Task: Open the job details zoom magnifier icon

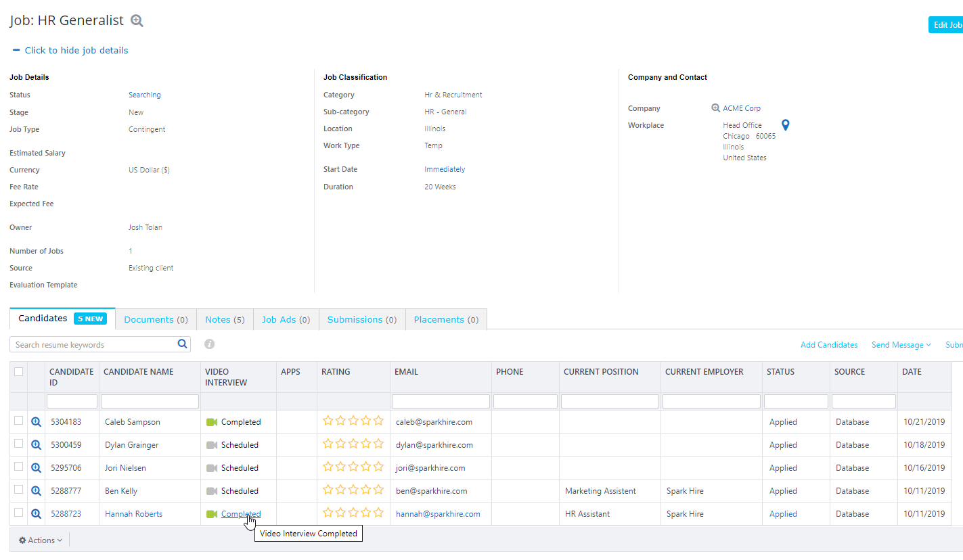Action: point(137,20)
